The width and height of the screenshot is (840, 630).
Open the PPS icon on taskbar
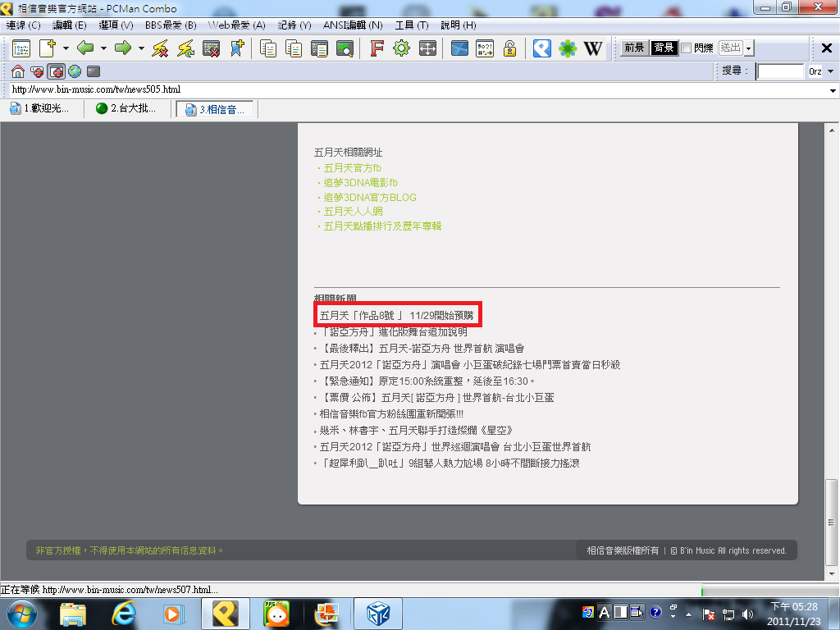click(276, 614)
